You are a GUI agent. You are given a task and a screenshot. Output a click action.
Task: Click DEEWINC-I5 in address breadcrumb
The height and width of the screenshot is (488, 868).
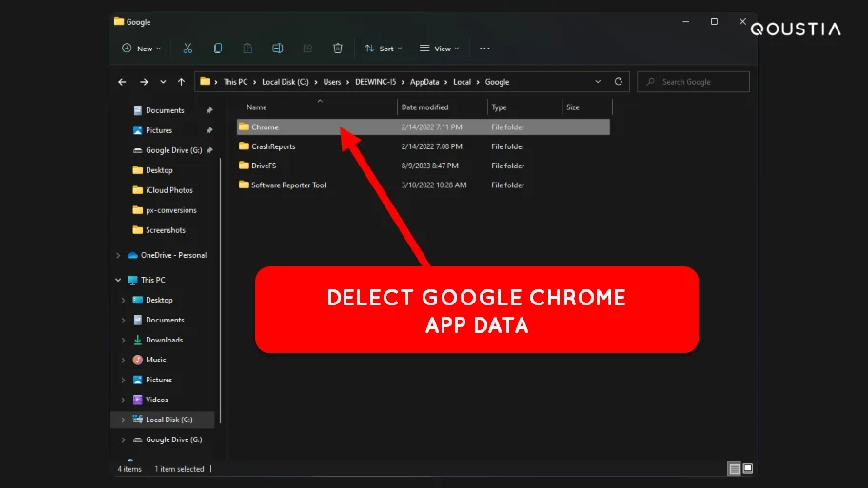375,82
